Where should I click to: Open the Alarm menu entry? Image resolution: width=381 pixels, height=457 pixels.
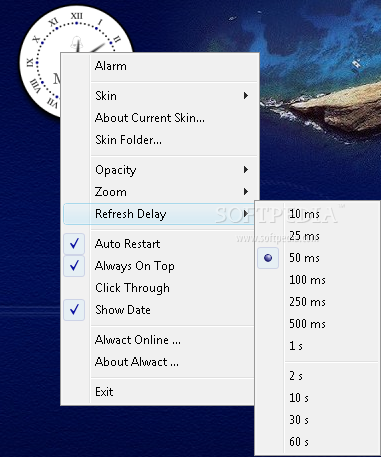(x=159, y=66)
